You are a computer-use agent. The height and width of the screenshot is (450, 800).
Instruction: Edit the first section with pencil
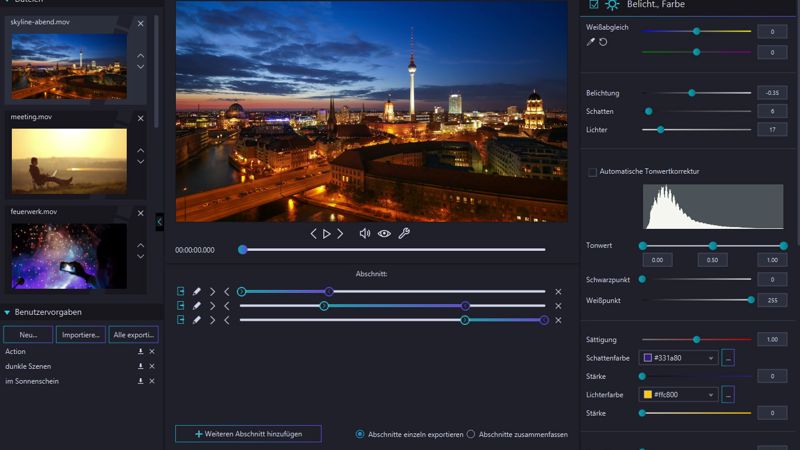click(x=196, y=291)
